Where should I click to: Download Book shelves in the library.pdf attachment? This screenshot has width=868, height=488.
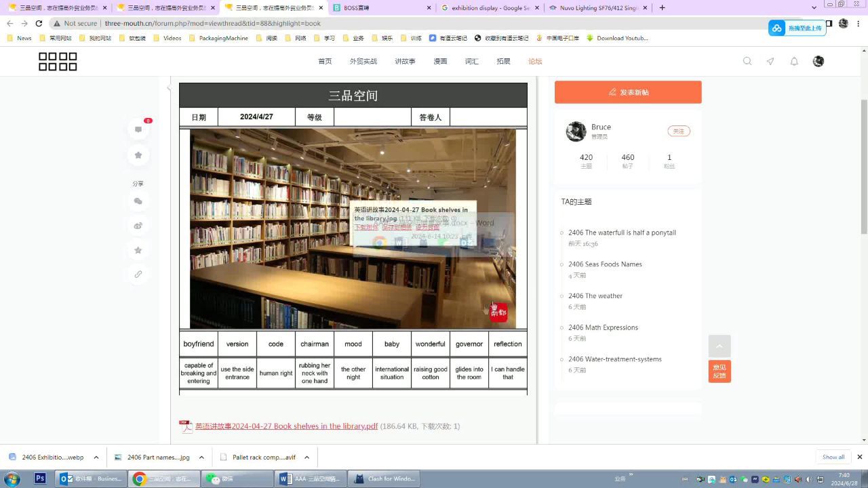(286, 426)
